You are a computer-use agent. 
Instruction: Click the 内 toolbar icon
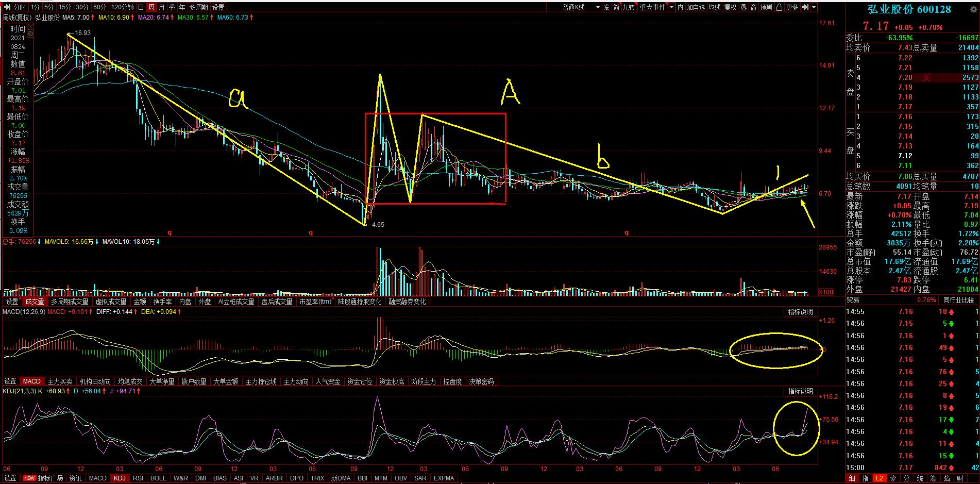680,7
